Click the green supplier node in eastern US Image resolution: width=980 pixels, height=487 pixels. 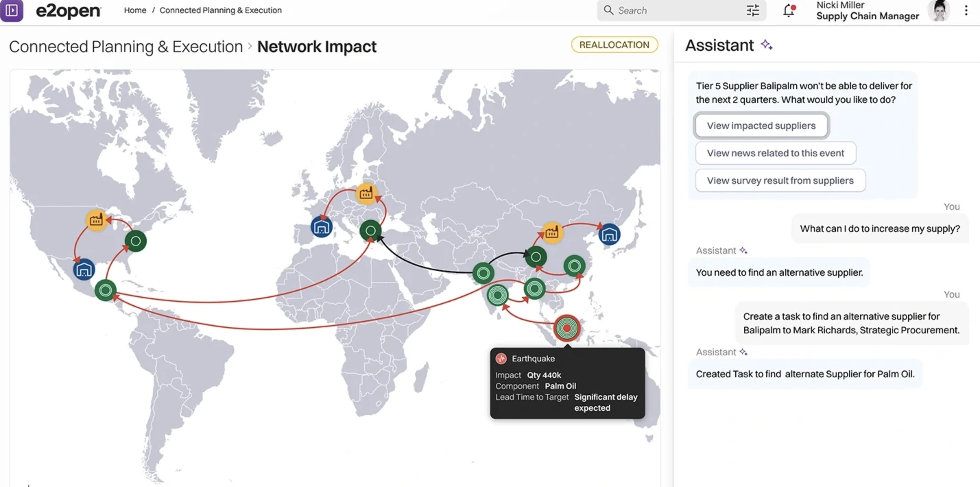pyautogui.click(x=135, y=241)
